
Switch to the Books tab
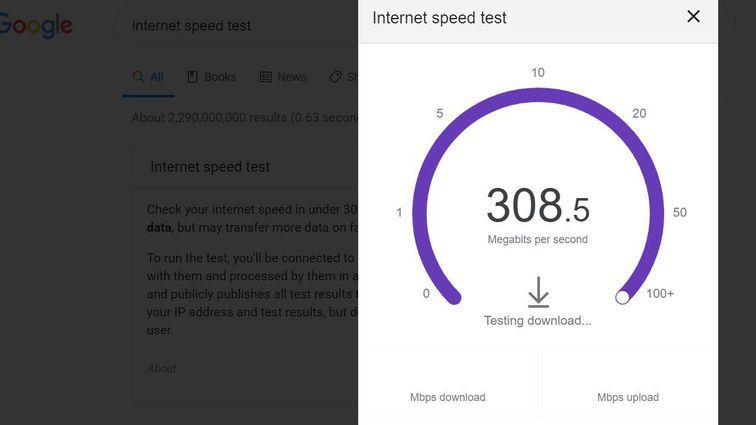pyautogui.click(x=220, y=77)
